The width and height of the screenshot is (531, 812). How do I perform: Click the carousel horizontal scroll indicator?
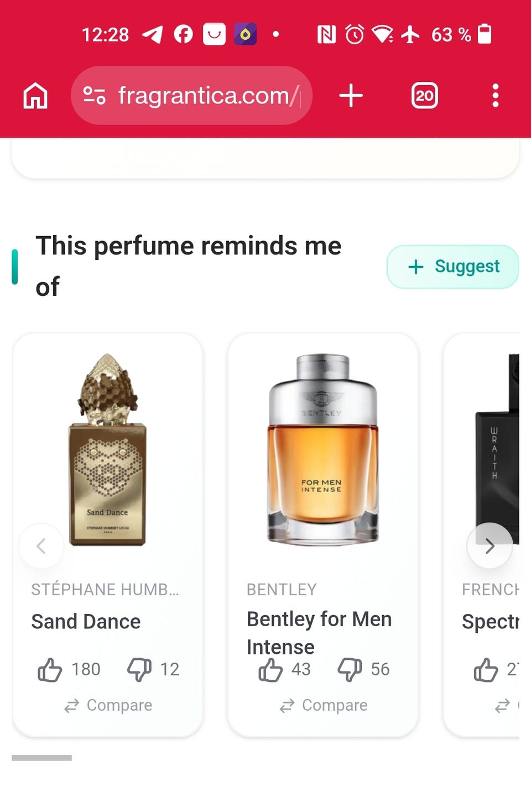click(42, 757)
